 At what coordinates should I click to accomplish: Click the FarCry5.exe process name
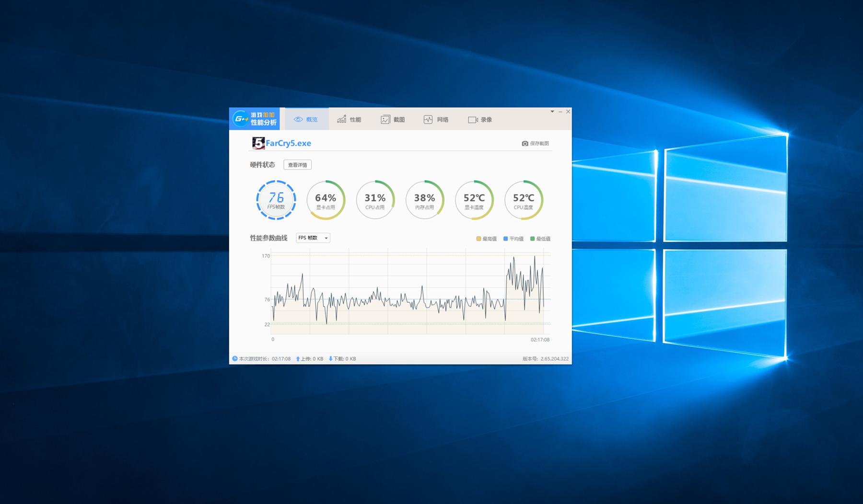(288, 143)
